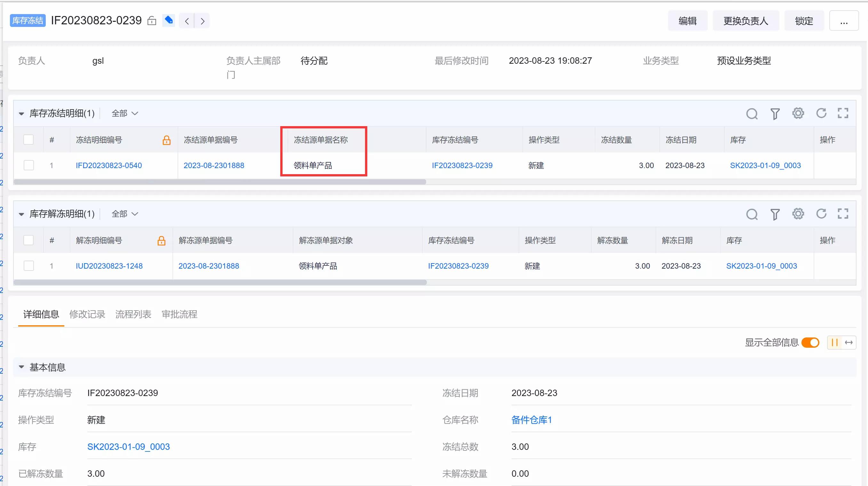Viewport: 868px width, 486px height.
Task: Refresh the 库存冻结明细 table
Action: coord(821,113)
